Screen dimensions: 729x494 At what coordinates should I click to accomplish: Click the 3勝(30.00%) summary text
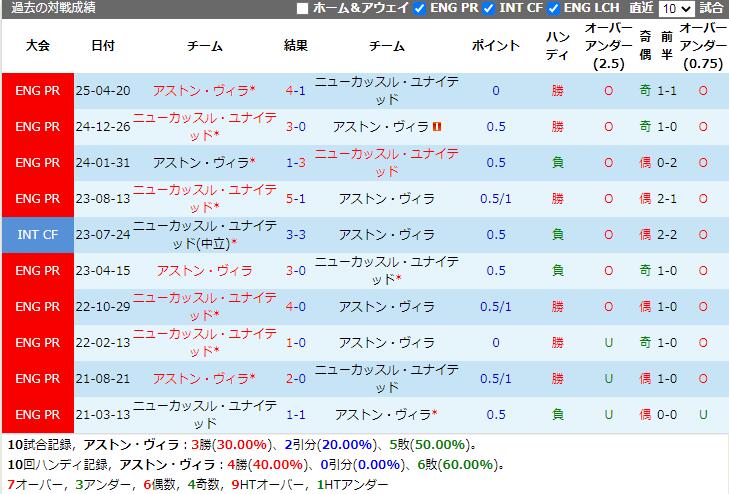pyautogui.click(x=232, y=445)
